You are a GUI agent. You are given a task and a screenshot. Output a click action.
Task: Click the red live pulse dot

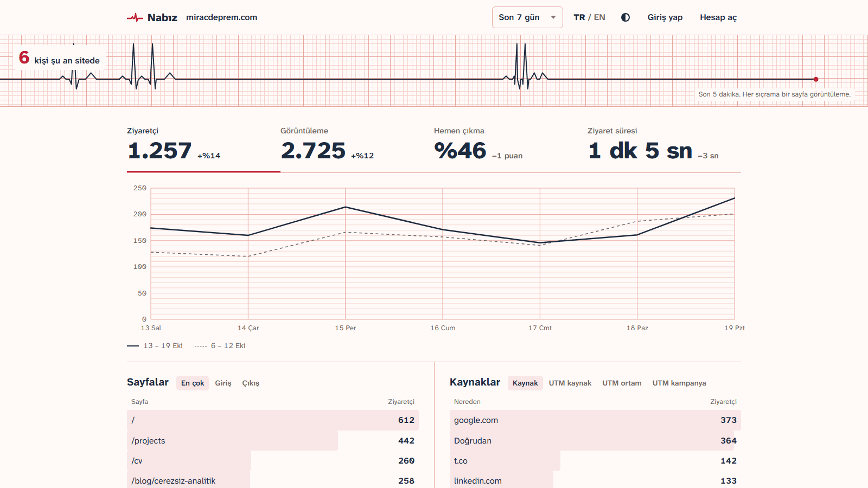tap(816, 79)
